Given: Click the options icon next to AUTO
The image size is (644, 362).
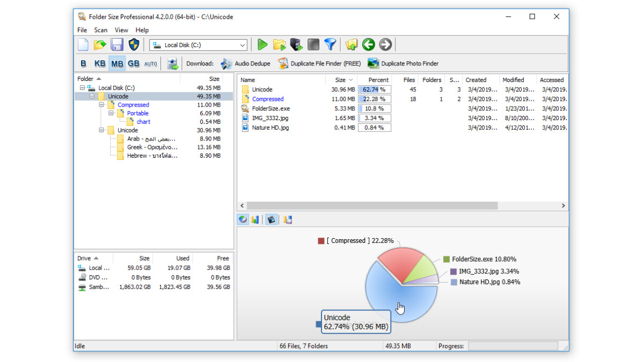Looking at the screenshot, I should [172, 64].
